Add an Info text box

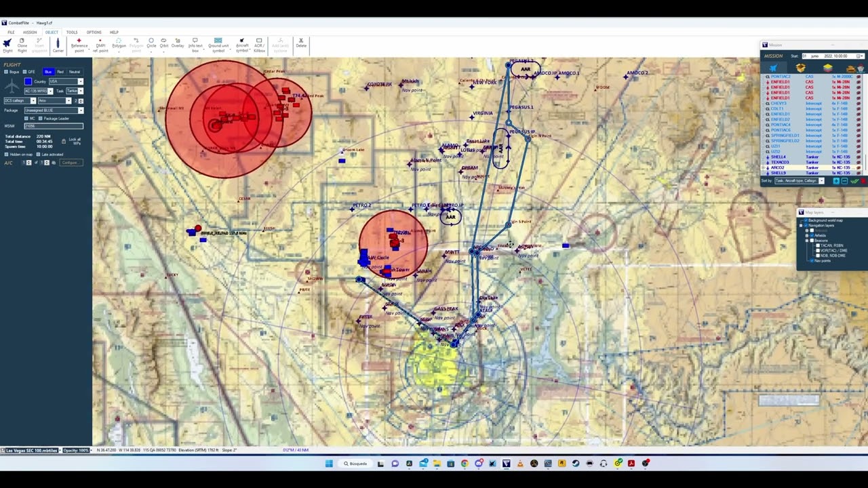pos(195,45)
